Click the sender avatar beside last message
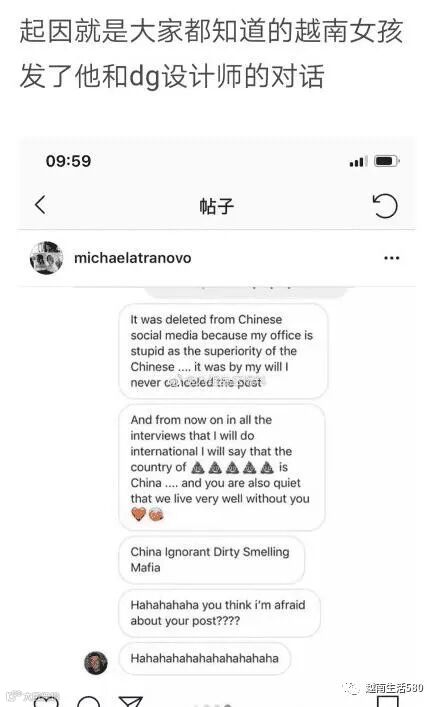This screenshot has height=707, width=437. click(x=96, y=663)
